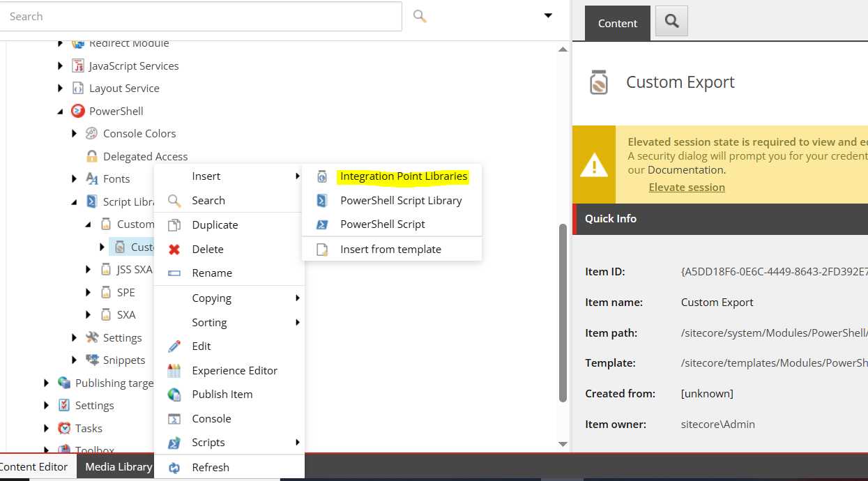The height and width of the screenshot is (481, 868).
Task: Select the Layout Service tree icon
Action: (x=78, y=88)
